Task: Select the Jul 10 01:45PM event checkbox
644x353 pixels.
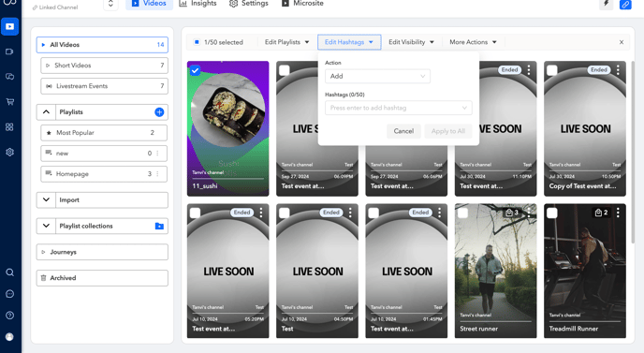Action: (x=373, y=213)
